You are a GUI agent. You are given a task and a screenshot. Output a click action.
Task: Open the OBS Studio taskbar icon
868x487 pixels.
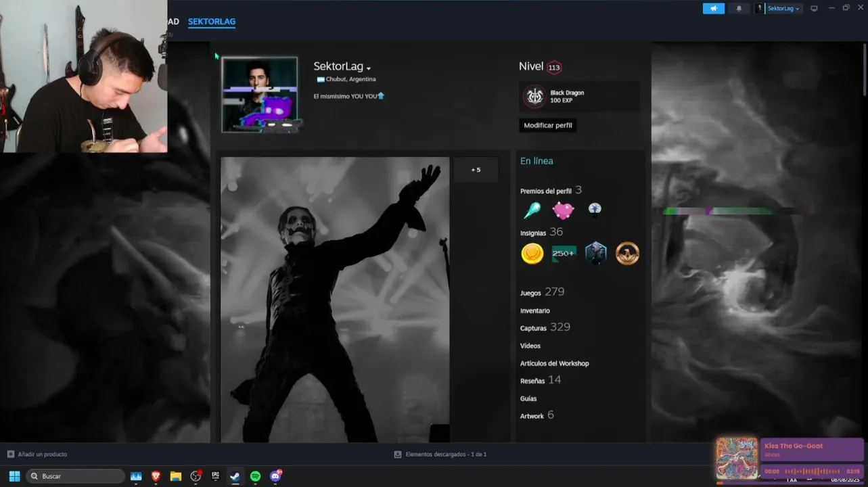point(196,476)
